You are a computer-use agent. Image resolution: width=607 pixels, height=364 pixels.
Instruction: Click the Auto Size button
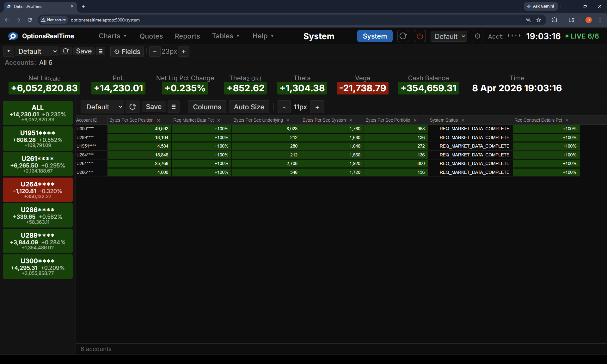pyautogui.click(x=249, y=107)
